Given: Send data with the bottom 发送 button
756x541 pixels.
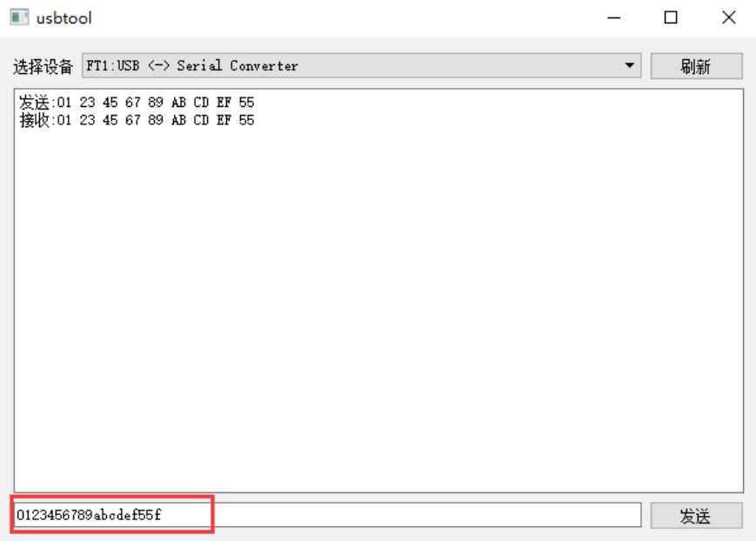Looking at the screenshot, I should tap(696, 516).
